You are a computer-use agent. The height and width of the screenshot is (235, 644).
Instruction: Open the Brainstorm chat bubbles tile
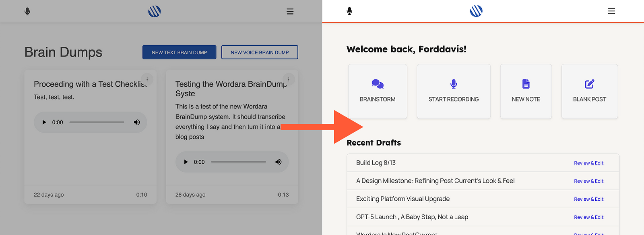378,91
